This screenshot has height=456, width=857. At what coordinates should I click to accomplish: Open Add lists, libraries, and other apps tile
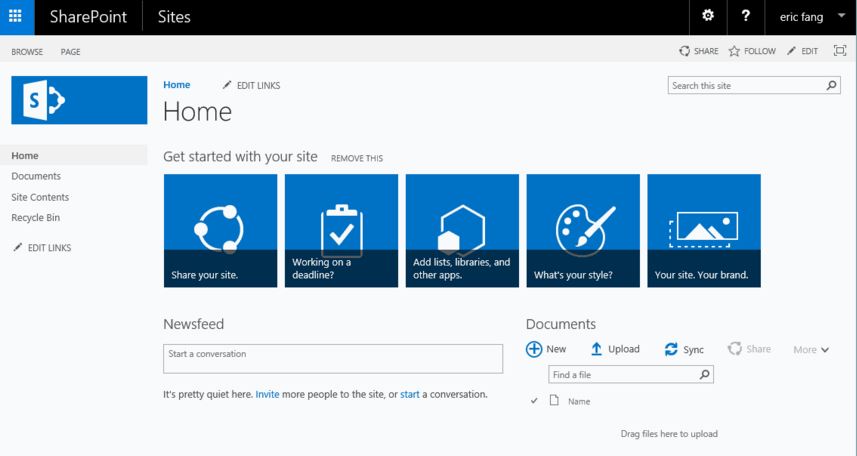pos(462,231)
